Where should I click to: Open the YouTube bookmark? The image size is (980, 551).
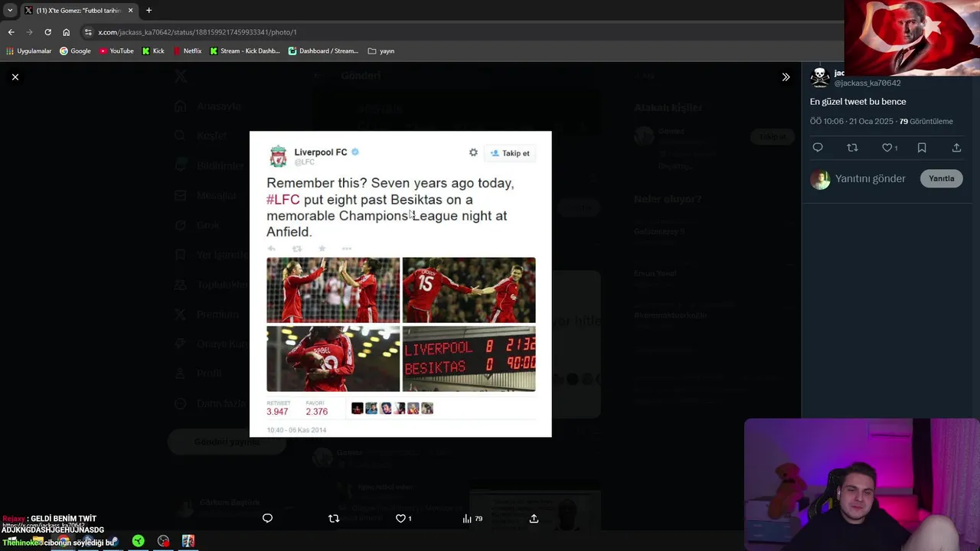(116, 51)
